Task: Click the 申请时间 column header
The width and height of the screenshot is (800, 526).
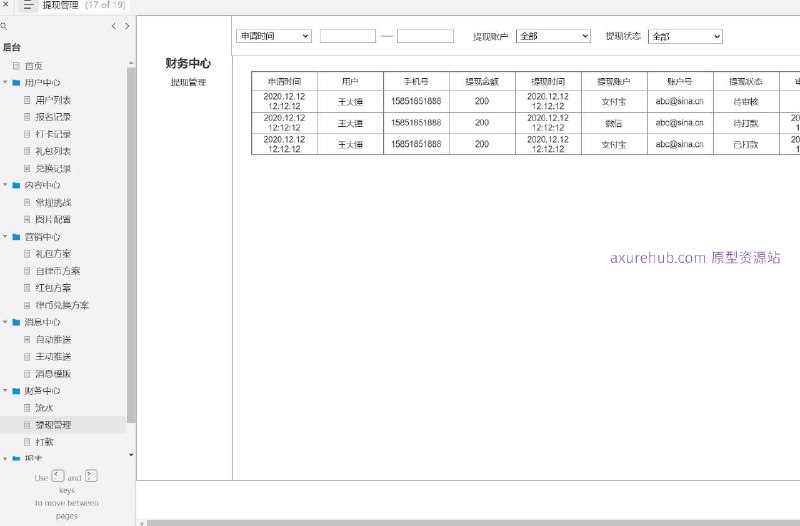Action: 284,82
